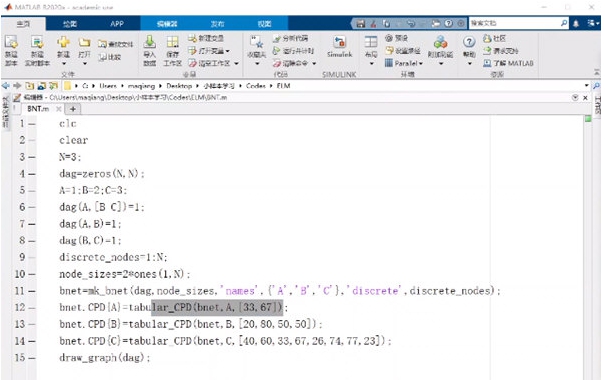605x380 pixels.
Task: Expand the Add-Ons dropdown arrow
Action: (441, 63)
